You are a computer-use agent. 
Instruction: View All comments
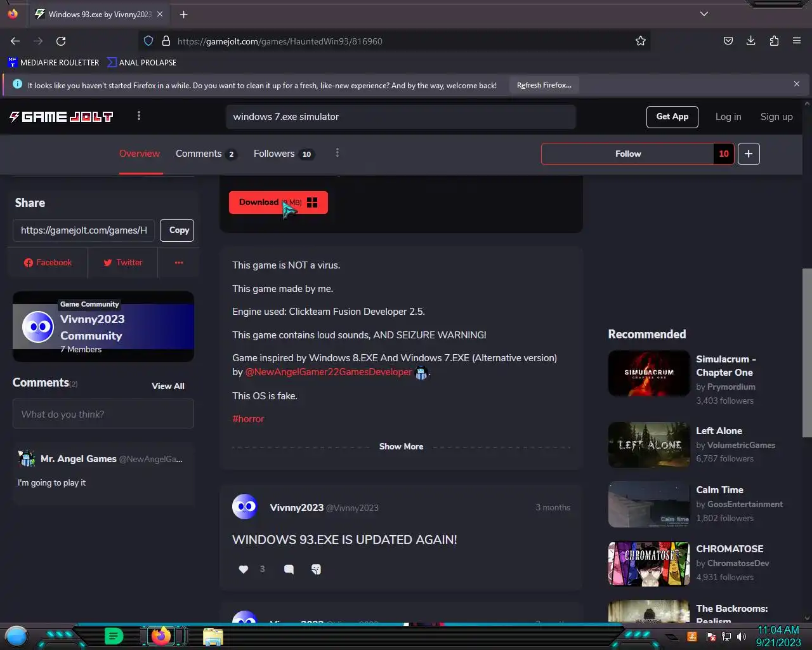(168, 386)
